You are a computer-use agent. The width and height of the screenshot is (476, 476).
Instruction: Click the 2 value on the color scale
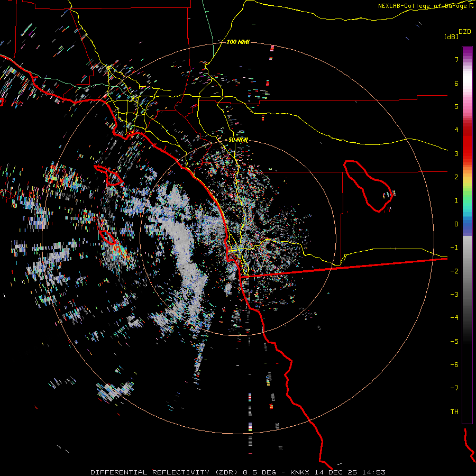[456, 177]
